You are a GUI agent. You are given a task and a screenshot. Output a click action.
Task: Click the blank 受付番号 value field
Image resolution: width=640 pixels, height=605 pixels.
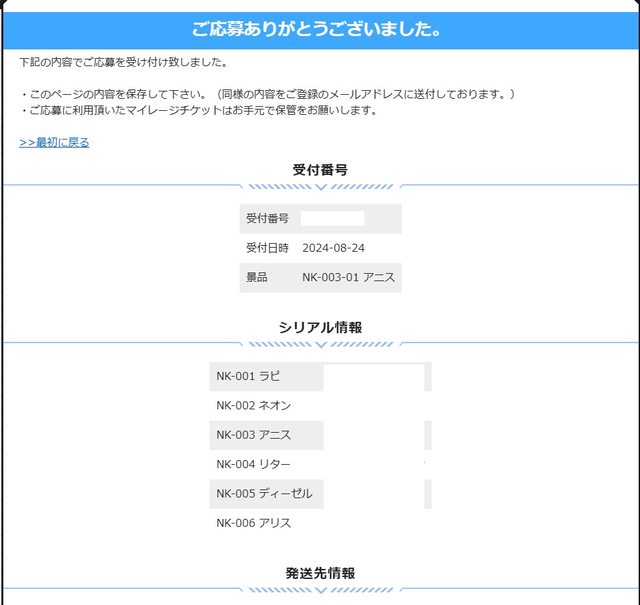coord(332,218)
